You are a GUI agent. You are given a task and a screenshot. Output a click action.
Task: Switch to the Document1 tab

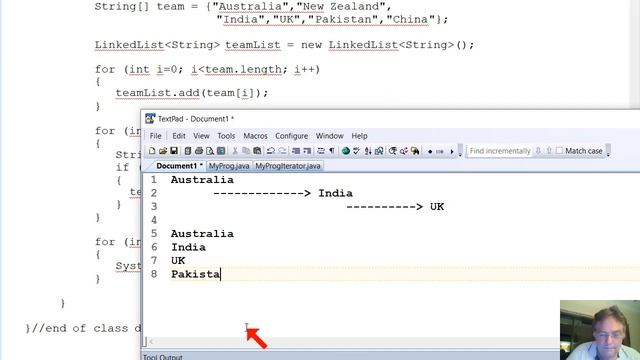179,166
